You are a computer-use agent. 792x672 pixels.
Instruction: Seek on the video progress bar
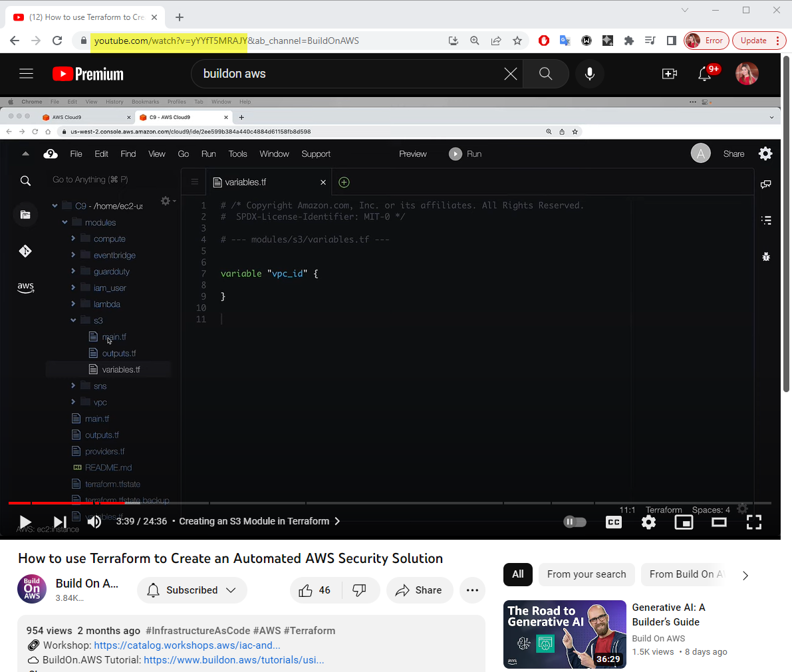390,503
